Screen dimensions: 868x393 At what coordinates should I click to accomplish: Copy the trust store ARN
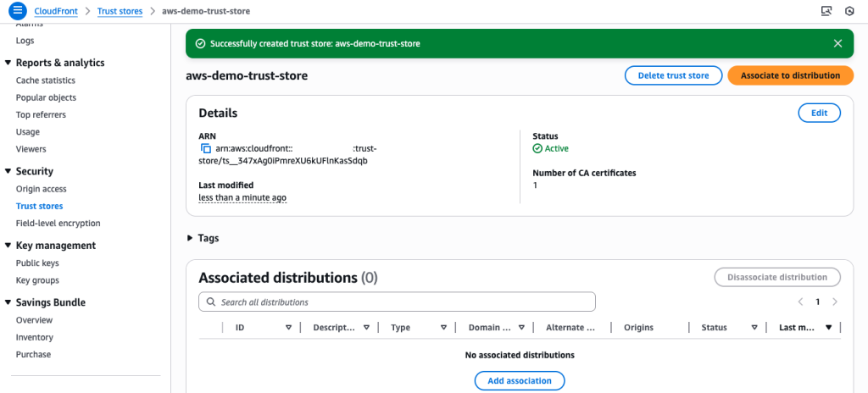click(205, 148)
